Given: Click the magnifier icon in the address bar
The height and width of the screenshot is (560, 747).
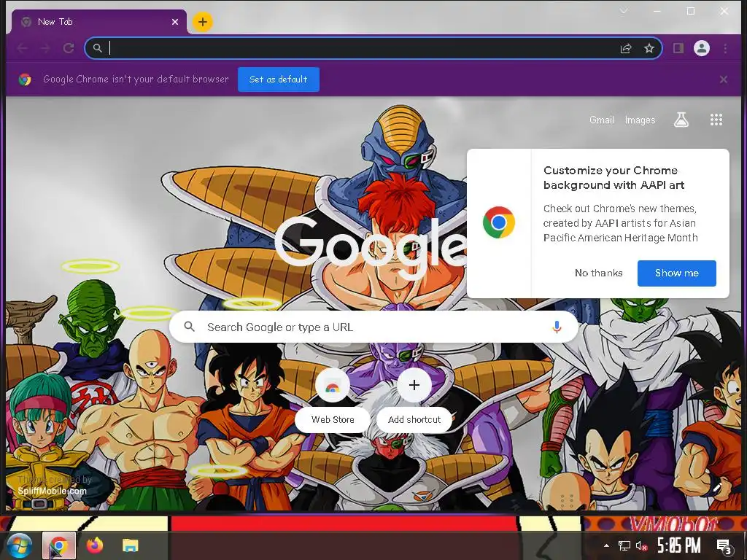Looking at the screenshot, I should click(x=98, y=48).
